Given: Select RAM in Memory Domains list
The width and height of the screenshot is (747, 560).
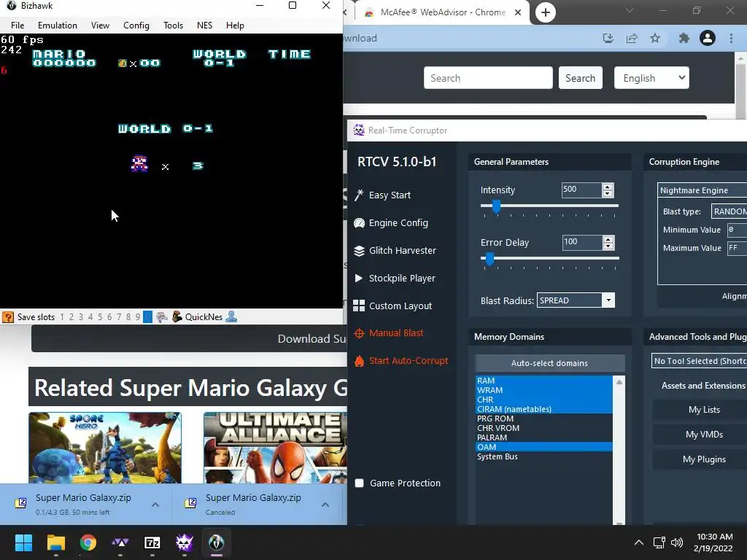Looking at the screenshot, I should (x=544, y=381).
